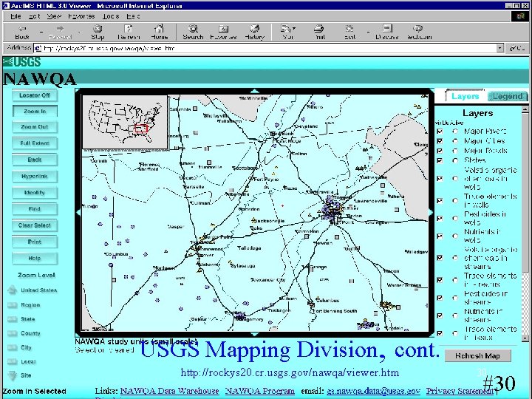
Task: Open the Edit menu
Action: 34,16
